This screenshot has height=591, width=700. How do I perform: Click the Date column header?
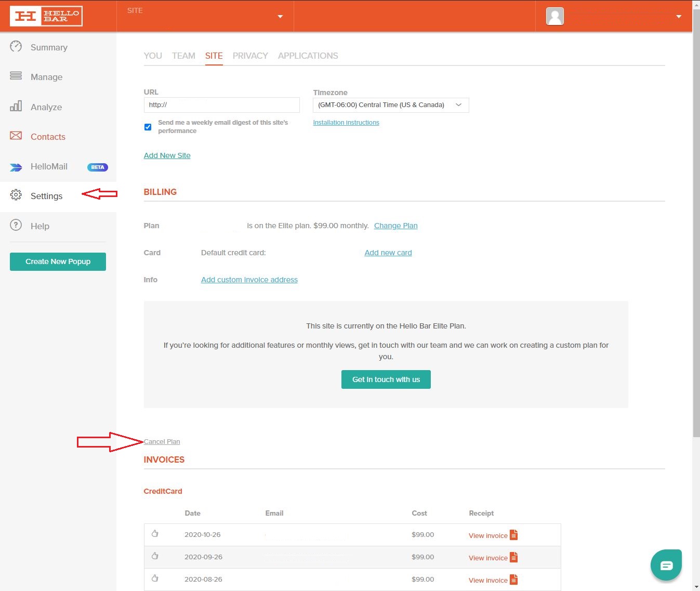click(x=192, y=513)
